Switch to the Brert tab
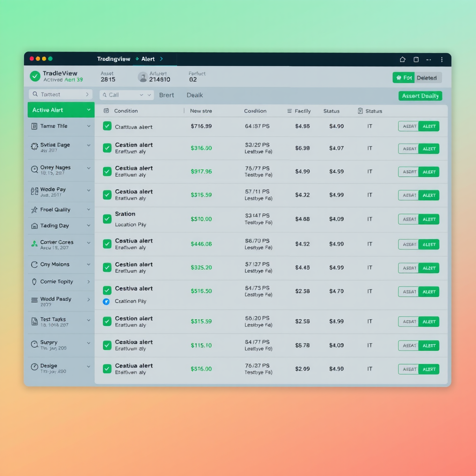 166,95
